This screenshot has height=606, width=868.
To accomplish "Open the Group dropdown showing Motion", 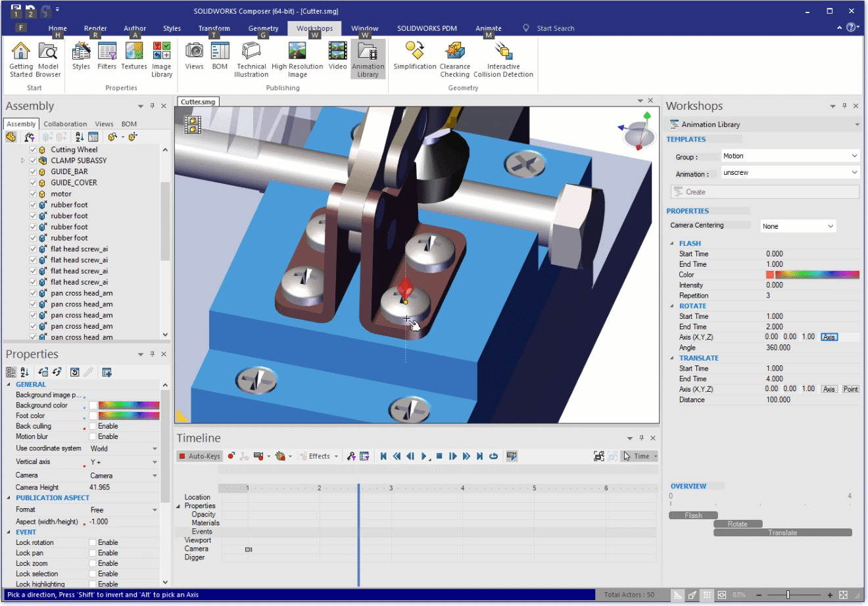I will (790, 156).
